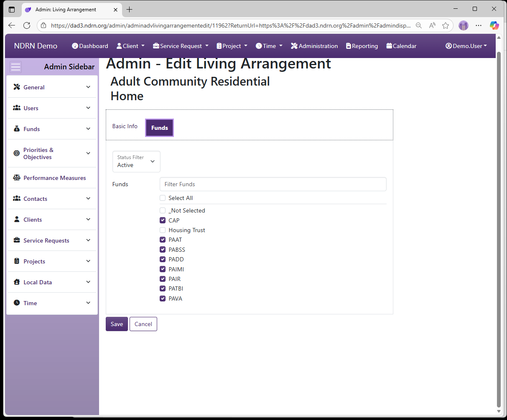507x420 pixels.
Task: Uncheck the PAIMI fund
Action: point(163,269)
